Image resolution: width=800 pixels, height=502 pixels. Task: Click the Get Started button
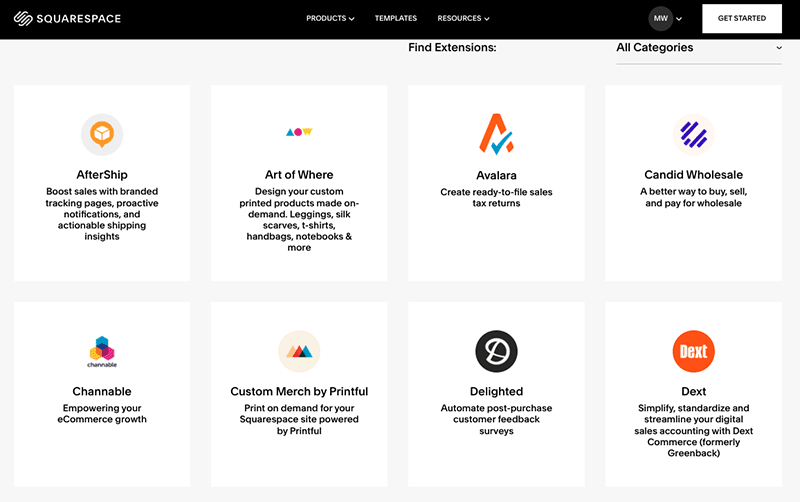(x=742, y=18)
